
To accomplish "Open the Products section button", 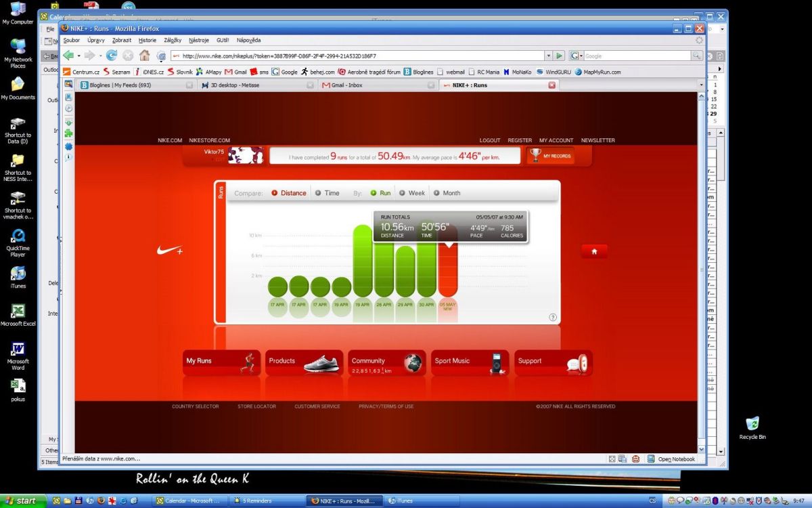I will [304, 363].
